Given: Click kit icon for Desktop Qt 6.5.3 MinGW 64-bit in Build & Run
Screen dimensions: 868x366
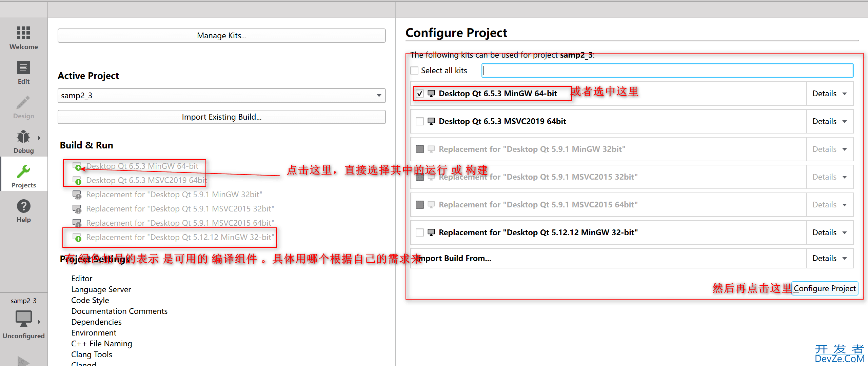Looking at the screenshot, I should coord(77,166).
